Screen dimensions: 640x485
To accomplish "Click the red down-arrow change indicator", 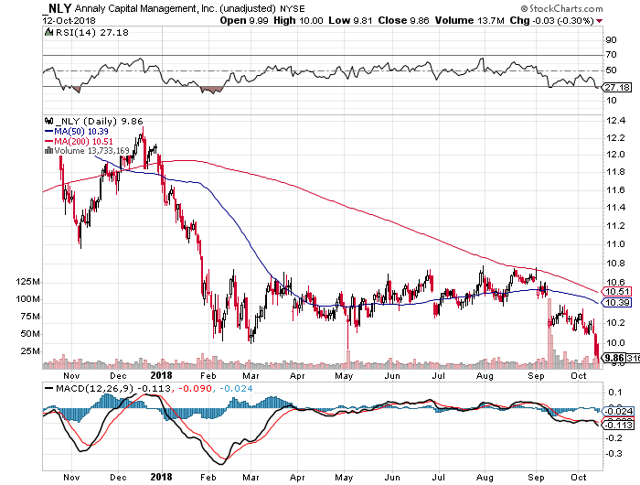I will point(599,21).
